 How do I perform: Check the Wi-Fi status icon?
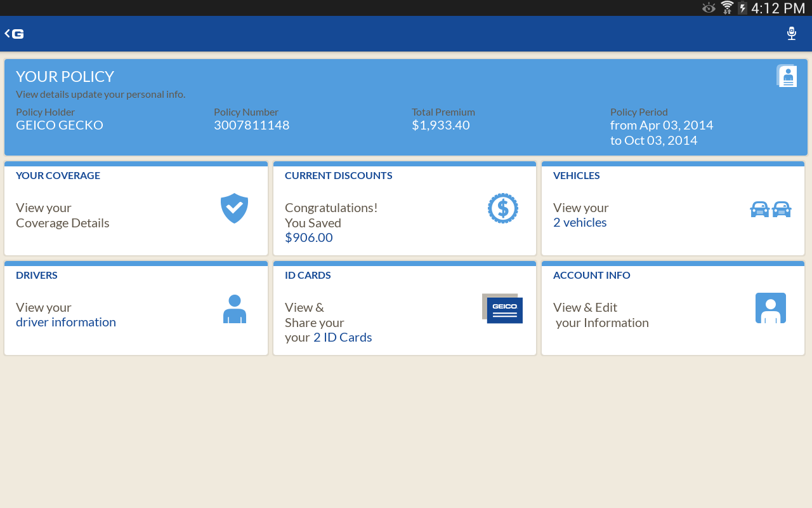click(x=727, y=8)
